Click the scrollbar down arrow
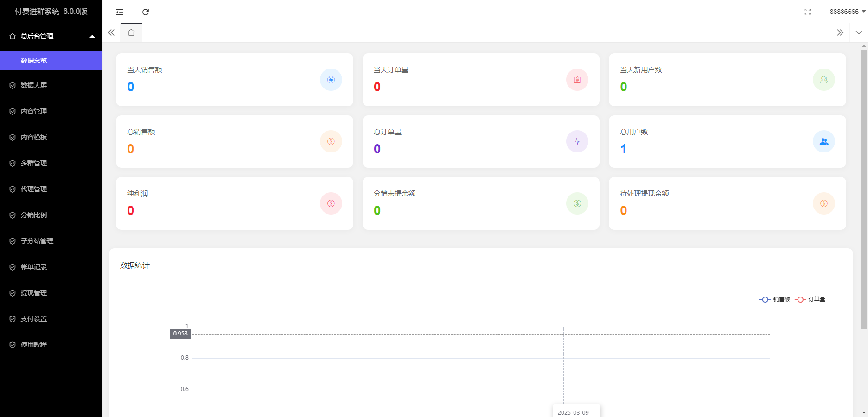Viewport: 868px width, 417px height. coord(864,413)
